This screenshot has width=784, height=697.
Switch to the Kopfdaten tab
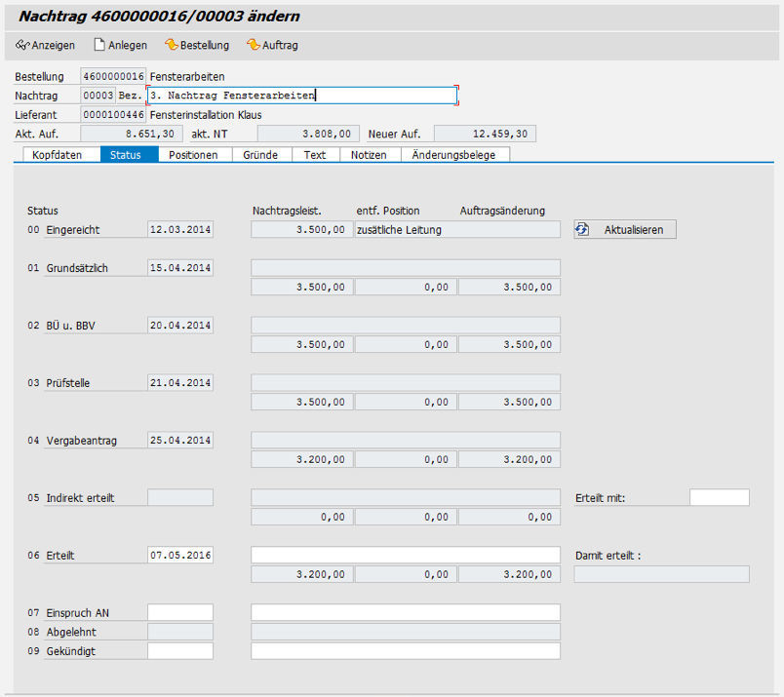click(x=57, y=155)
